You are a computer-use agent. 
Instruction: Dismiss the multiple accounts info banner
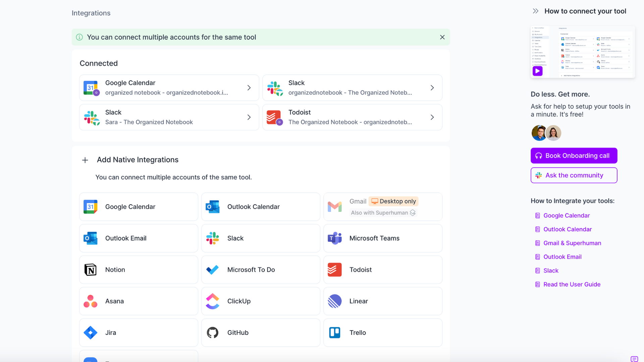(442, 37)
